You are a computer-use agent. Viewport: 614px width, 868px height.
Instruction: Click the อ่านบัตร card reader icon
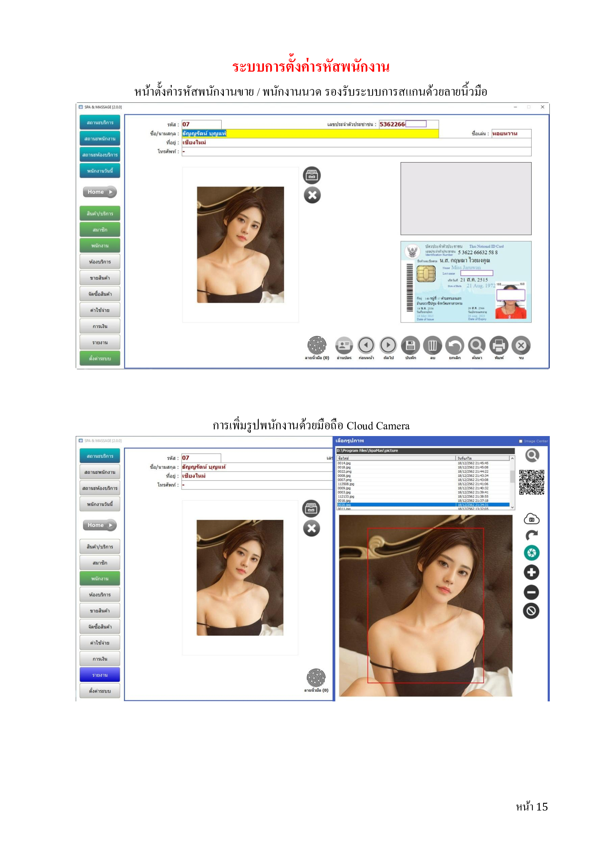tap(344, 345)
